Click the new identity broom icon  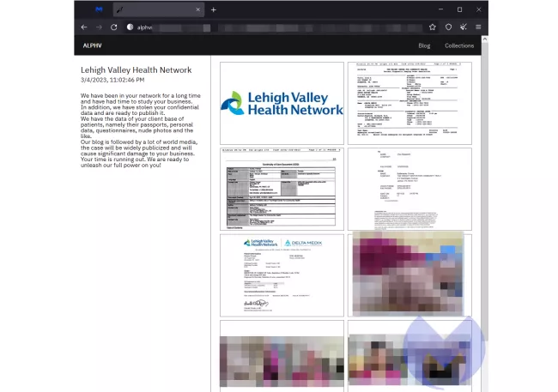tap(464, 27)
